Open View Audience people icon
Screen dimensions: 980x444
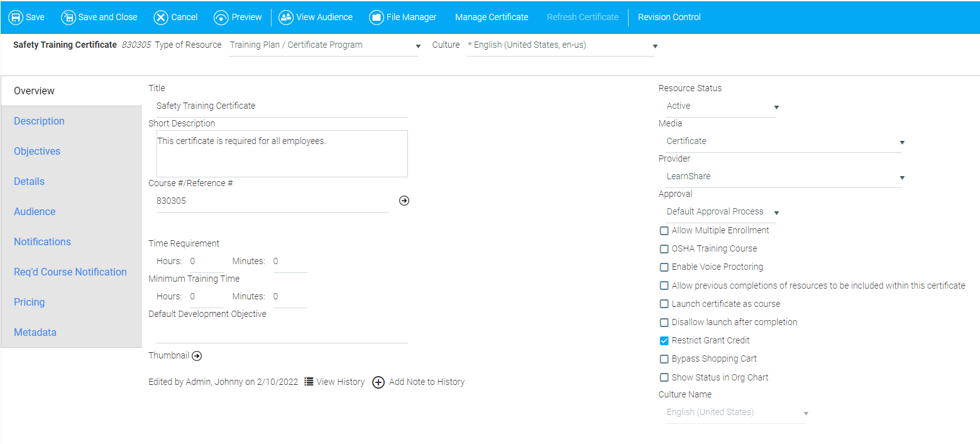[286, 17]
